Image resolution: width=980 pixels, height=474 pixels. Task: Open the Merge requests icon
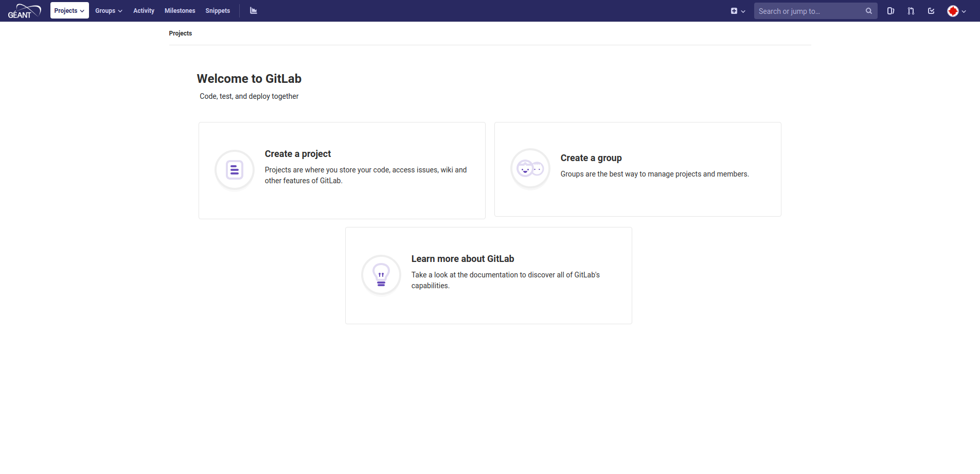tap(911, 11)
